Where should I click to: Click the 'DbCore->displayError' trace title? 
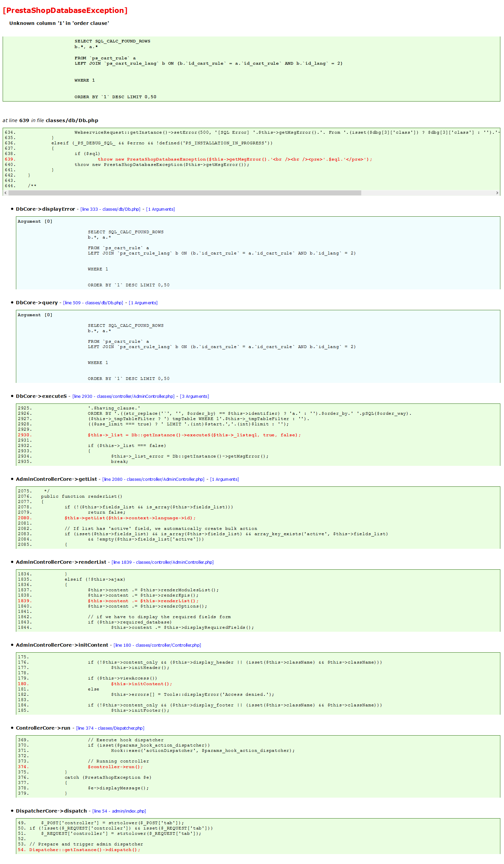[45, 209]
